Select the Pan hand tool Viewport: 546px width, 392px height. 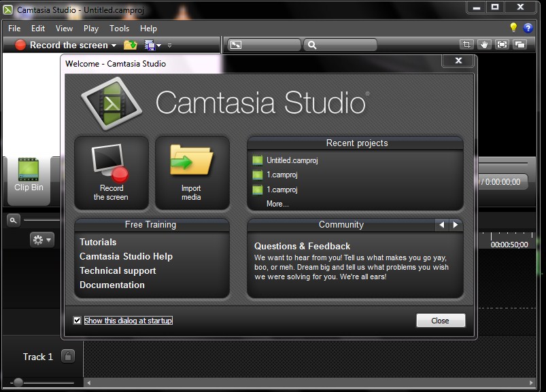tap(484, 45)
